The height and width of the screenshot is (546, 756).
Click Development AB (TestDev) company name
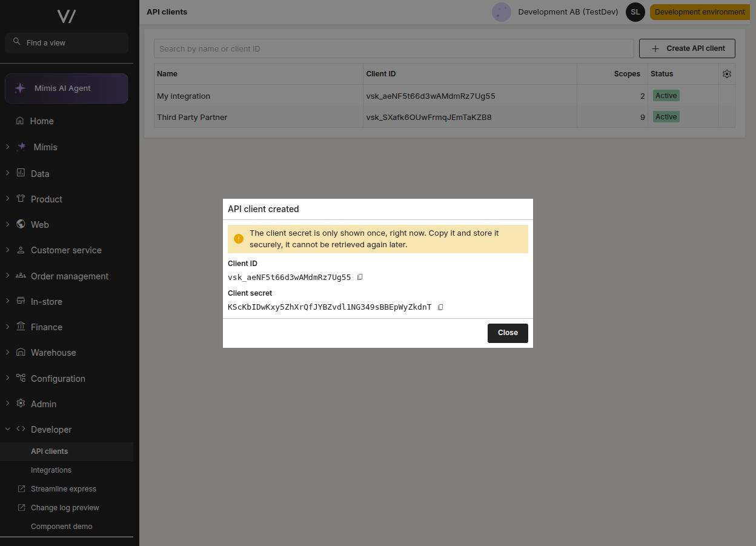click(568, 12)
